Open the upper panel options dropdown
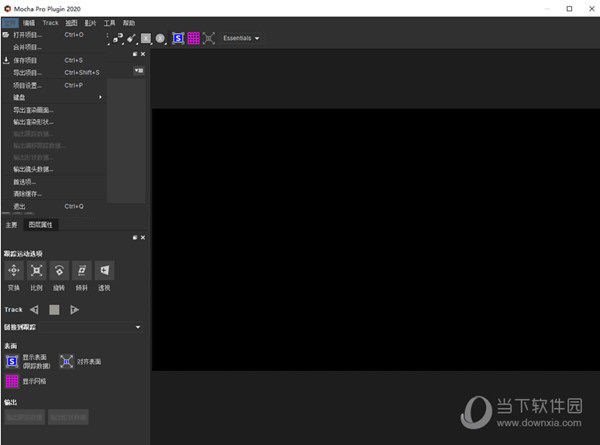The width and height of the screenshot is (600, 445). (139, 70)
